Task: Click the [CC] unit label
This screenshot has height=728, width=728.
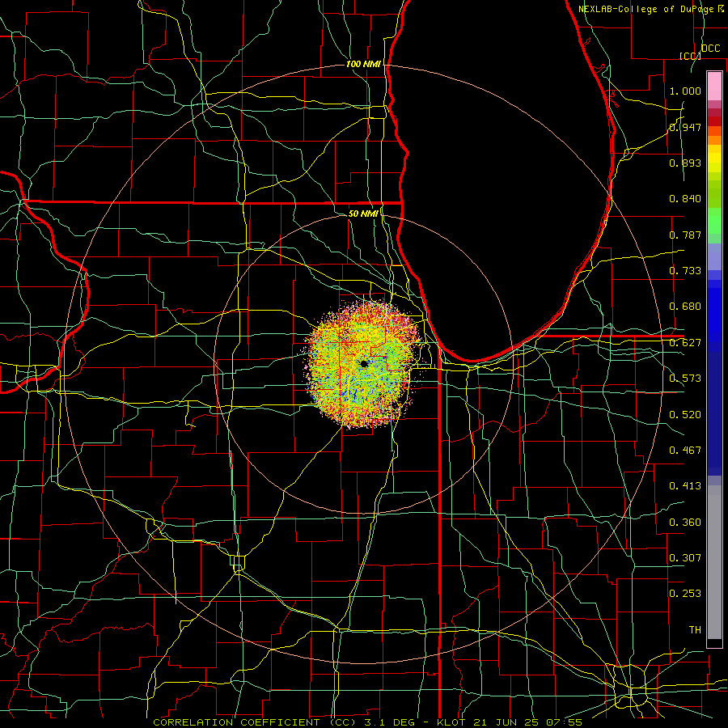Action: [690, 56]
